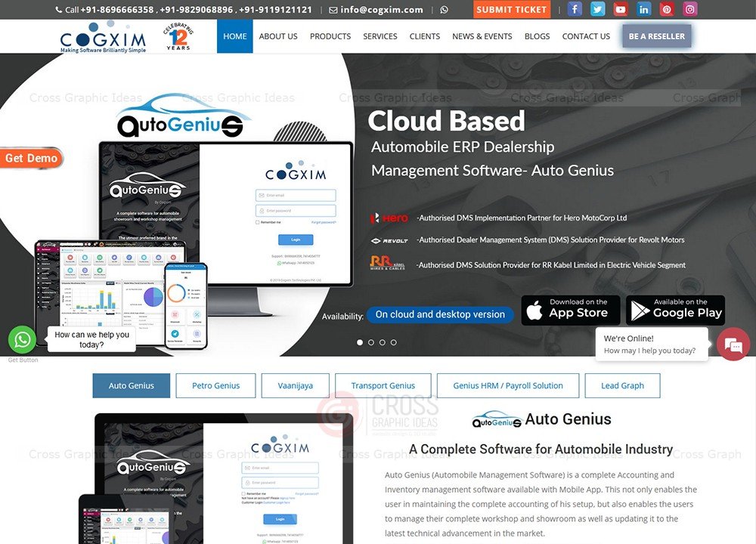Click the RR Kabel solution provider text
The width and height of the screenshot is (756, 544).
(x=551, y=265)
